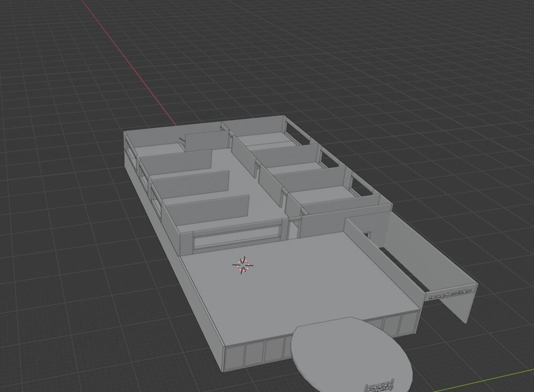Image resolution: width=534 pixels, height=392 pixels.
Task: Click the 3D cursor crosshair on the roof
Action: click(x=243, y=265)
